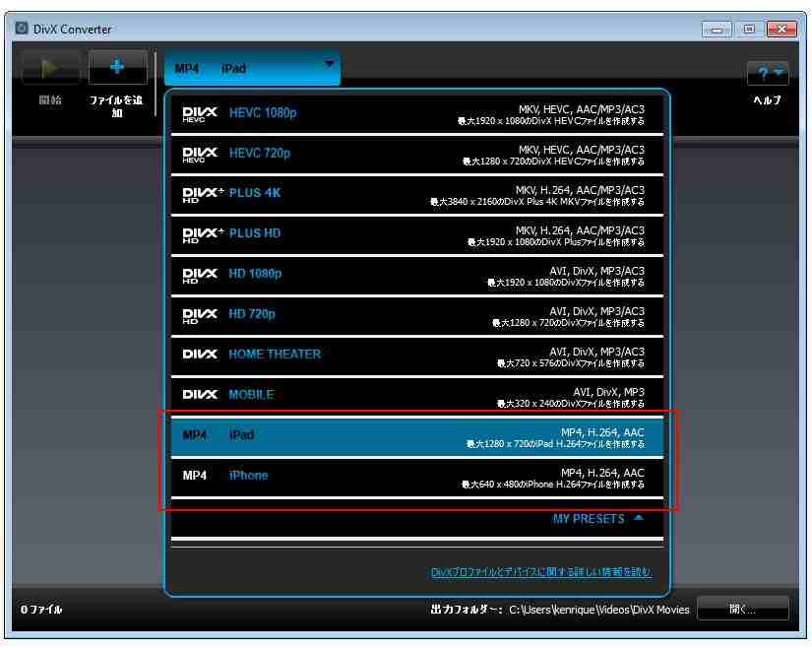Click the DivX HEVC logo in 720p row
812x648 pixels.
point(200,155)
